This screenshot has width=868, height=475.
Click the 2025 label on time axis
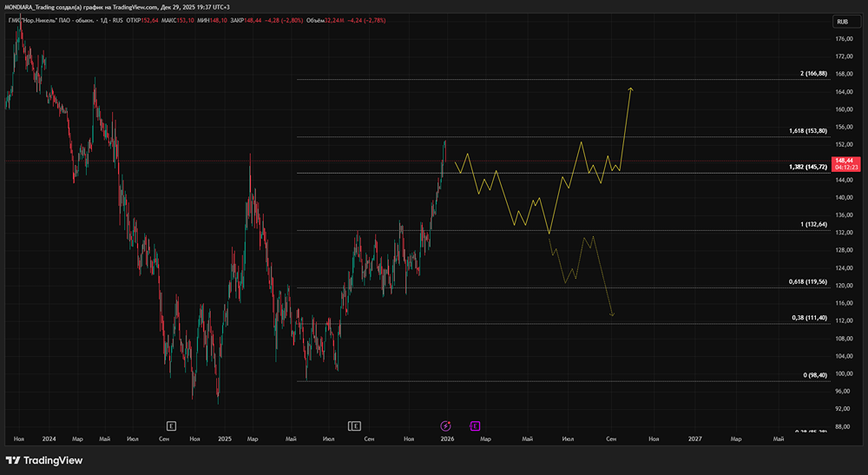tap(225, 439)
